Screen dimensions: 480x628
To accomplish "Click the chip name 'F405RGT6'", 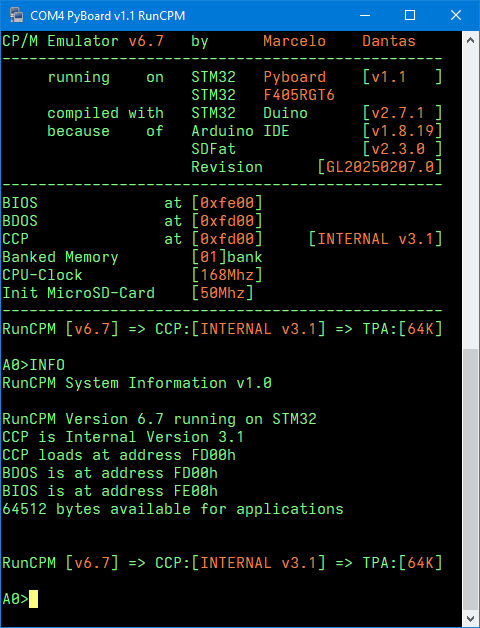I will 299,95.
